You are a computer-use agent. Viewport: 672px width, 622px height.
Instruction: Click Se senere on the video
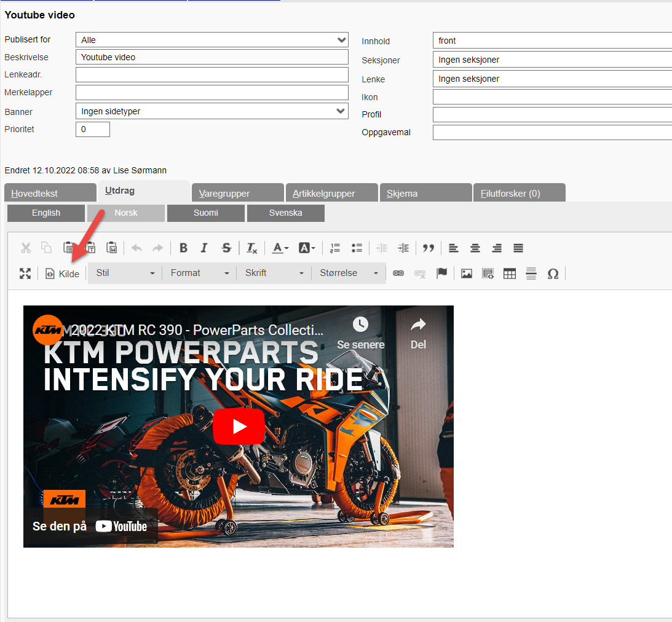[x=360, y=334]
